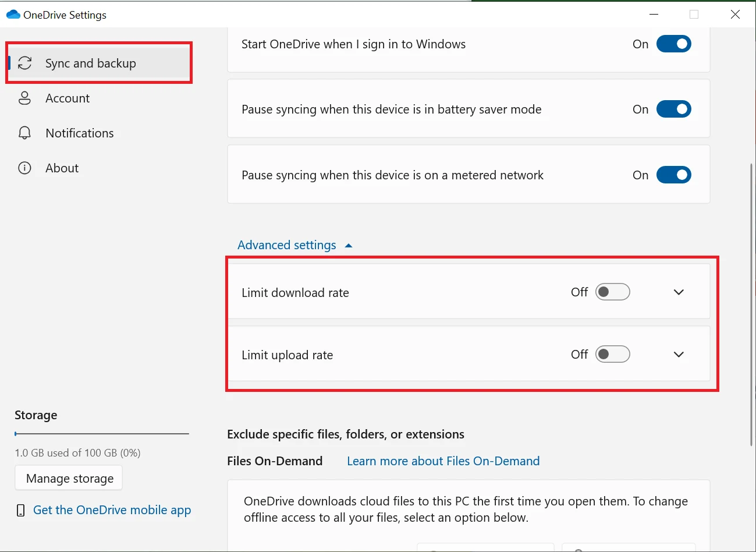Screen dimensions: 756x552
Task: Click the About info circle icon
Action: pyautogui.click(x=24, y=168)
